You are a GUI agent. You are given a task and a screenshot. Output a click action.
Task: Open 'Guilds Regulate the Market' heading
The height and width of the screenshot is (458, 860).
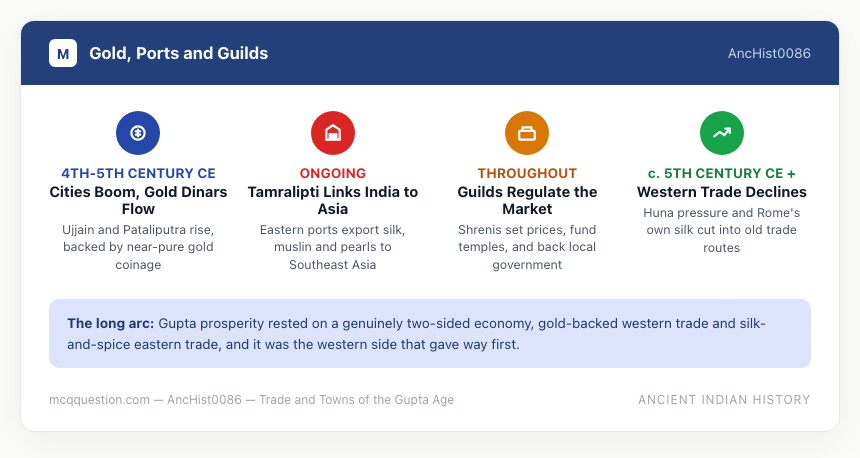coord(527,200)
